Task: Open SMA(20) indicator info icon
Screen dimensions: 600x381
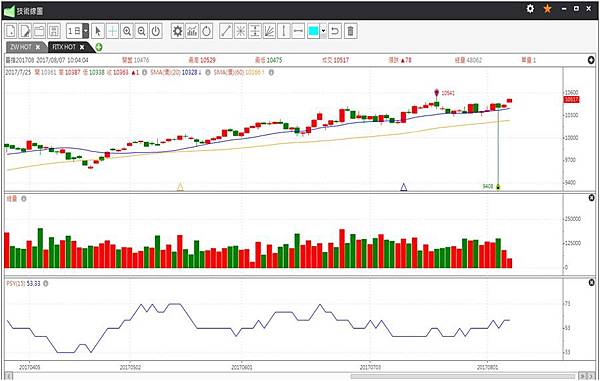Action: click(x=207, y=72)
